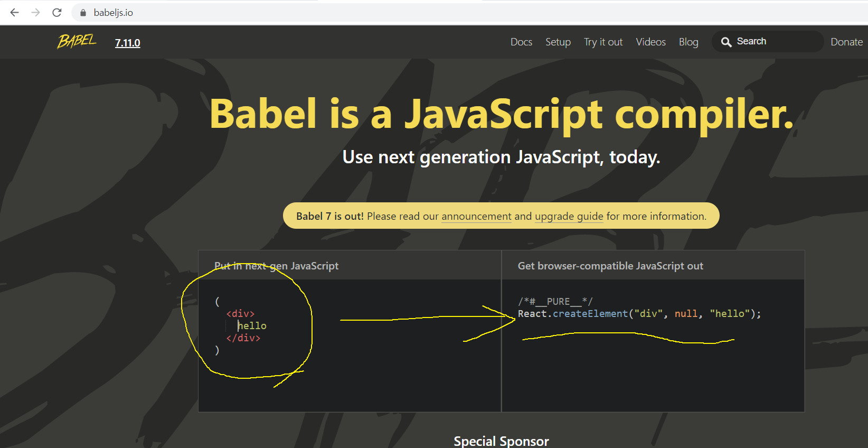This screenshot has width=868, height=448.
Task: Click the /*#__PURE__*/ comment line
Action: 555,302
